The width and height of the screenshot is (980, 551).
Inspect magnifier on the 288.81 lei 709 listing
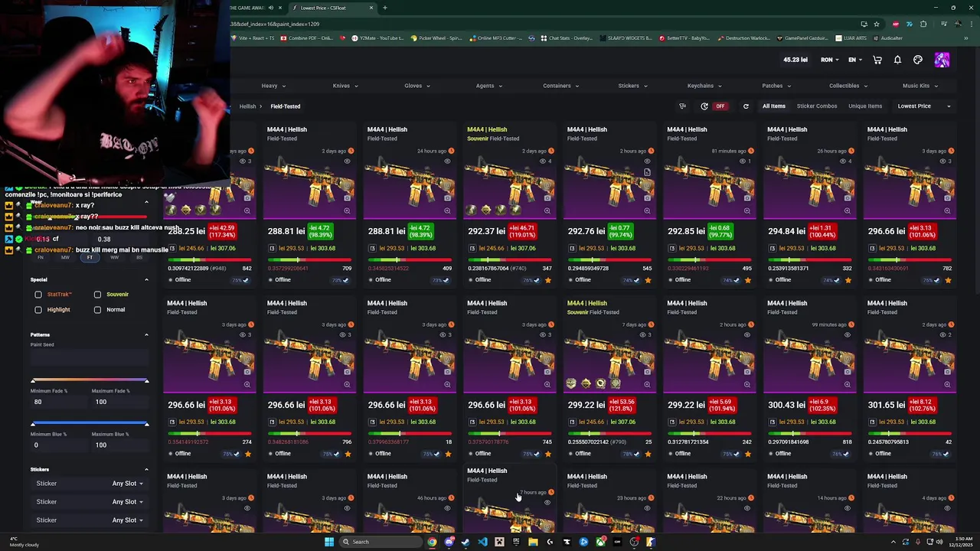pyautogui.click(x=347, y=210)
